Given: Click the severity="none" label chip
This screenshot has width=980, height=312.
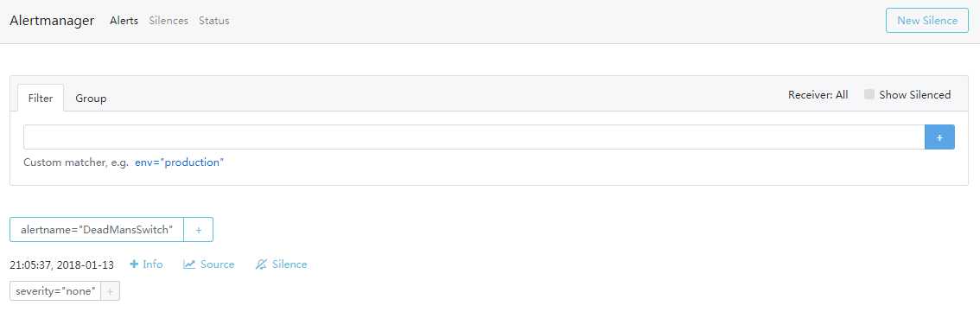Looking at the screenshot, I should click(55, 291).
